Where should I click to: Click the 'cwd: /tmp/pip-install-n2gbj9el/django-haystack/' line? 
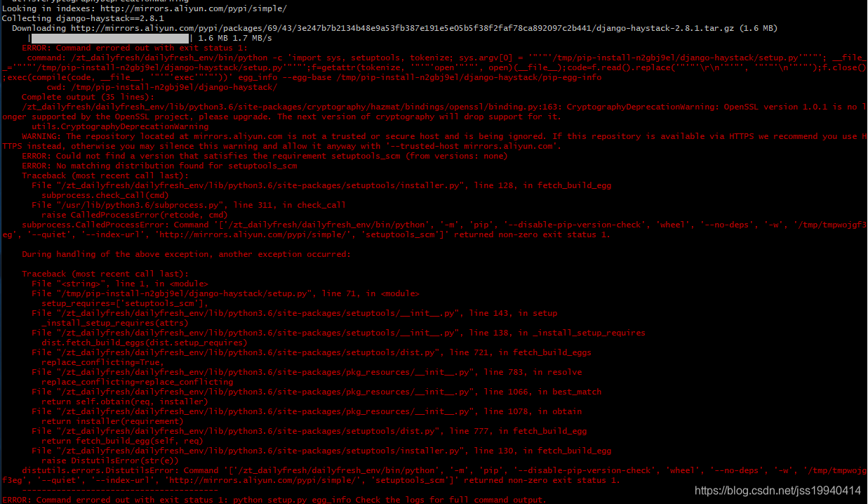[x=162, y=87]
